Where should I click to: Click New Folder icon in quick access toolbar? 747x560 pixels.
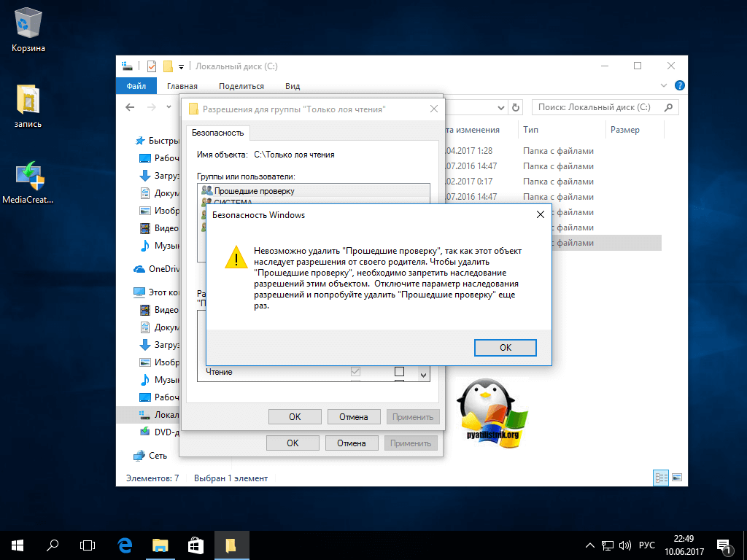[x=168, y=66]
